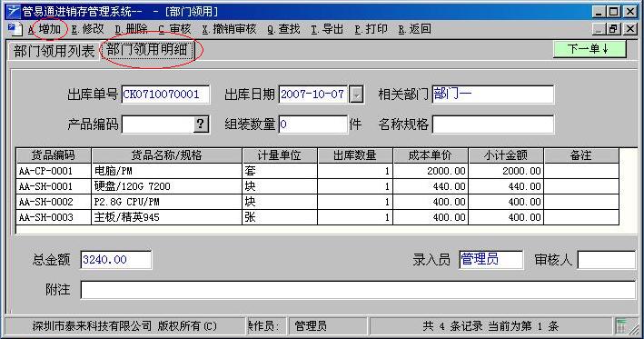Select the cell AA-SH-0002
The height and width of the screenshot is (339, 644).
54,202
